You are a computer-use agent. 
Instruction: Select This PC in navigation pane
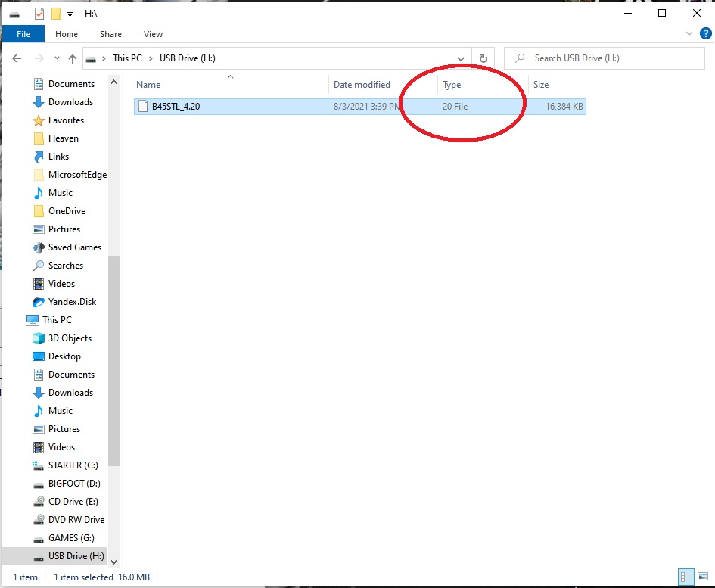(57, 320)
